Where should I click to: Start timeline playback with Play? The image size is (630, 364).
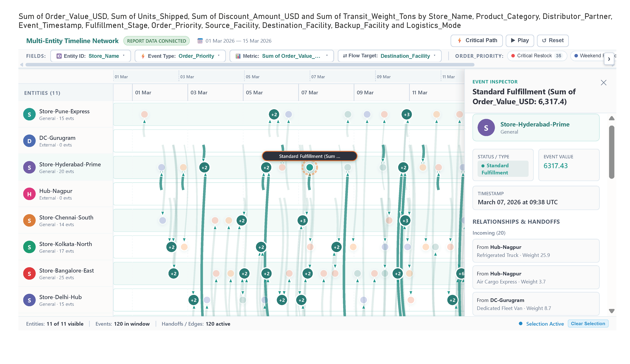520,40
